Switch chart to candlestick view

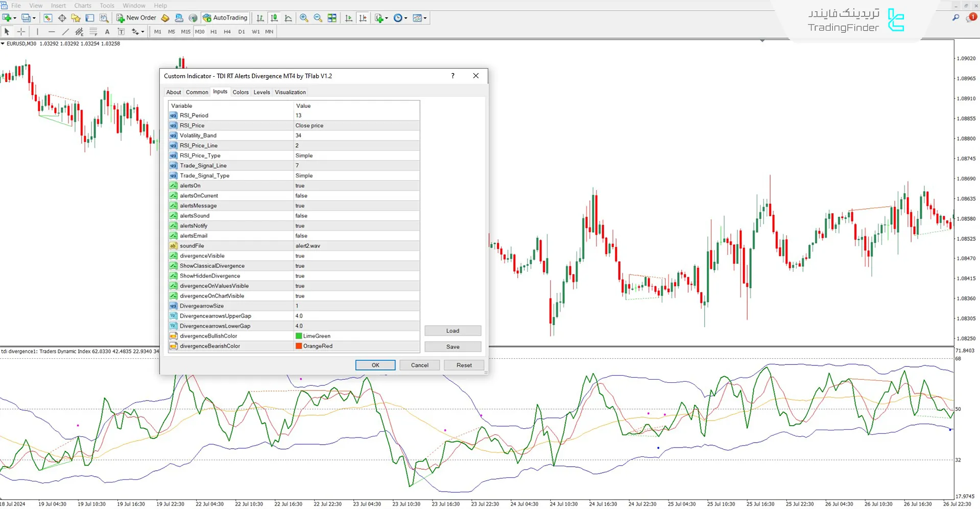[274, 18]
